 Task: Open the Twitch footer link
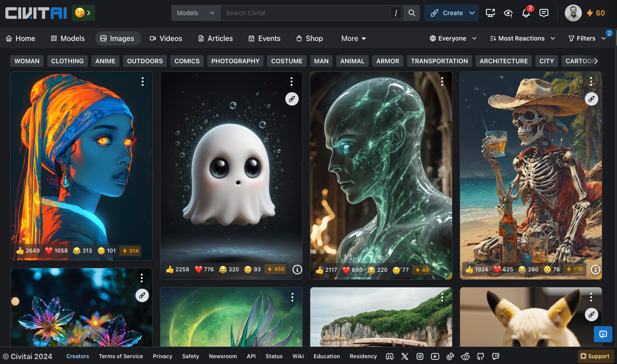click(496, 356)
